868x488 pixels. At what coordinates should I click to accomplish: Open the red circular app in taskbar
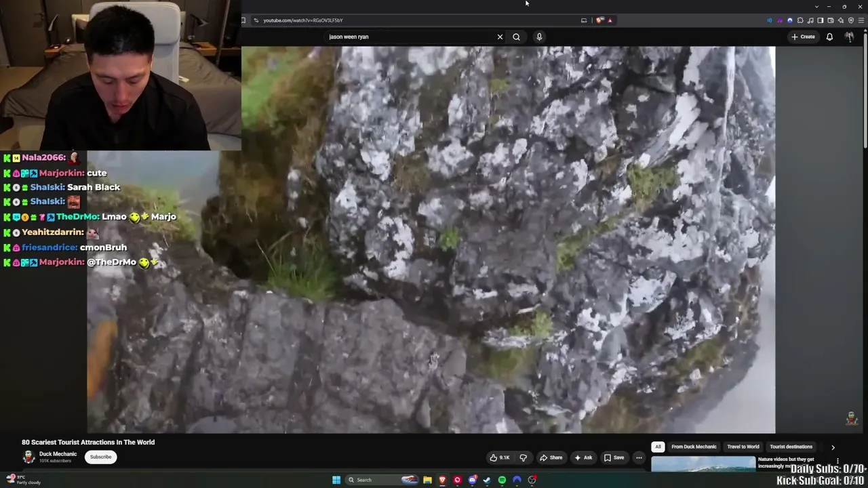coord(457,480)
